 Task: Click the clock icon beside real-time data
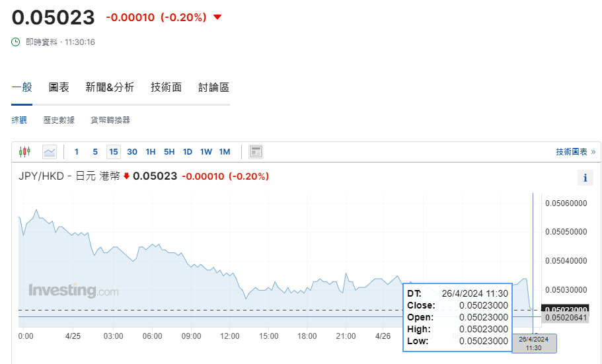tap(16, 42)
